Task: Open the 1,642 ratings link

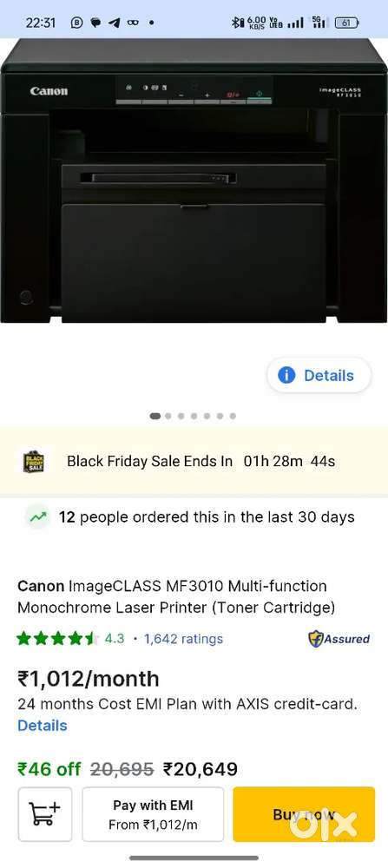Action: click(x=184, y=639)
